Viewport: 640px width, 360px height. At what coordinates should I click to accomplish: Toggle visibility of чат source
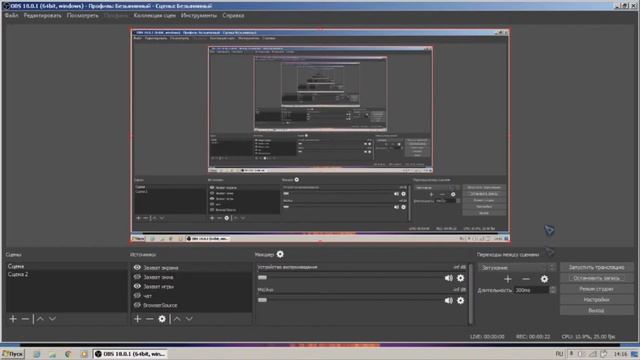pos(137,296)
